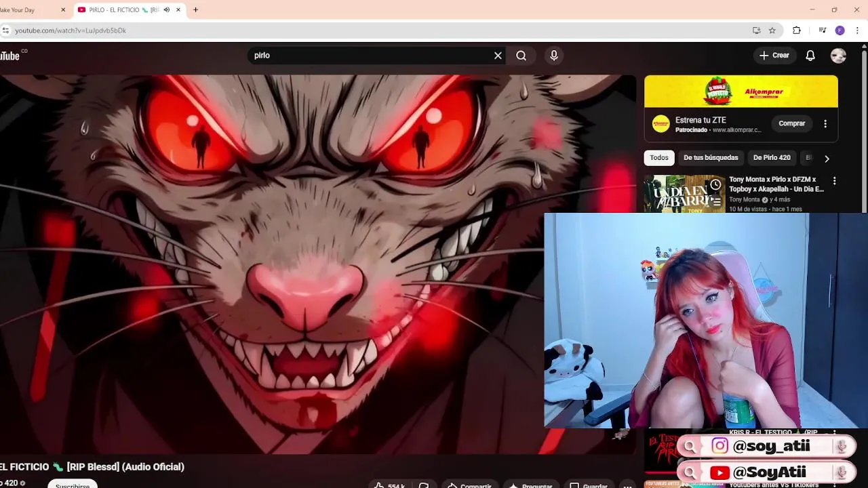Go to YouTube home via the logo
Screen dimensions: 868x488
(12, 56)
